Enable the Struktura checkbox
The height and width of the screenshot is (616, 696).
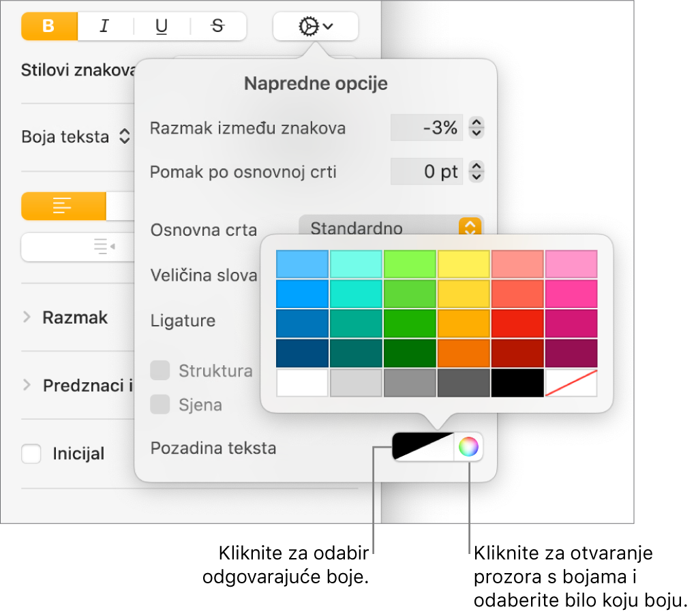(x=160, y=371)
